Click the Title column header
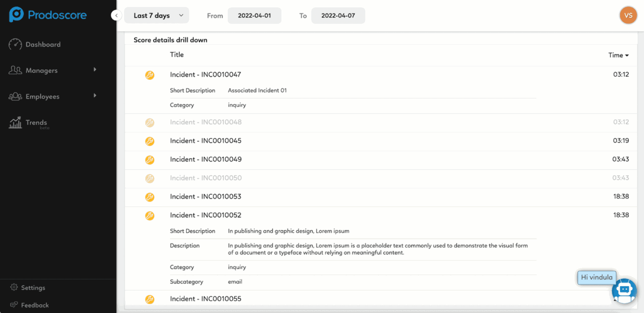This screenshot has height=313, width=644. pos(177,55)
